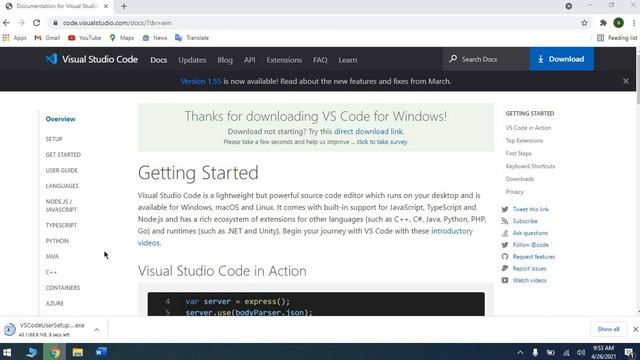The height and width of the screenshot is (360, 640).
Task: Select Overview in the left sidebar
Action: pyautogui.click(x=60, y=119)
